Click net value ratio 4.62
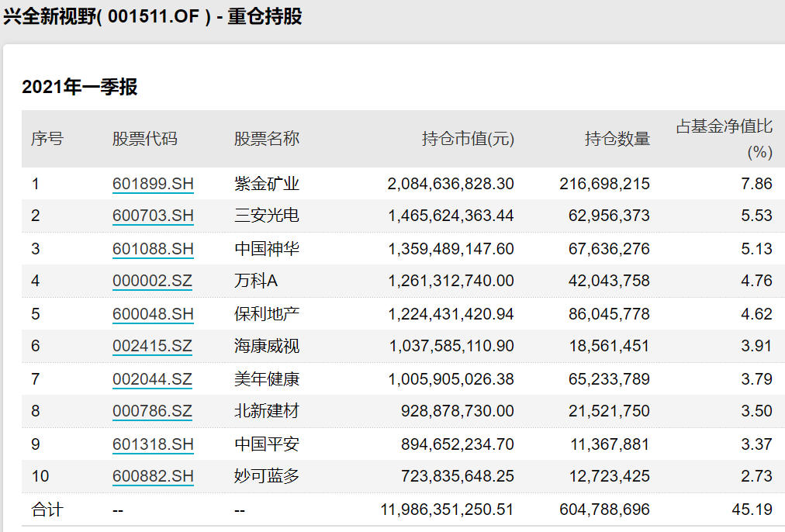785x532 pixels. (x=756, y=314)
